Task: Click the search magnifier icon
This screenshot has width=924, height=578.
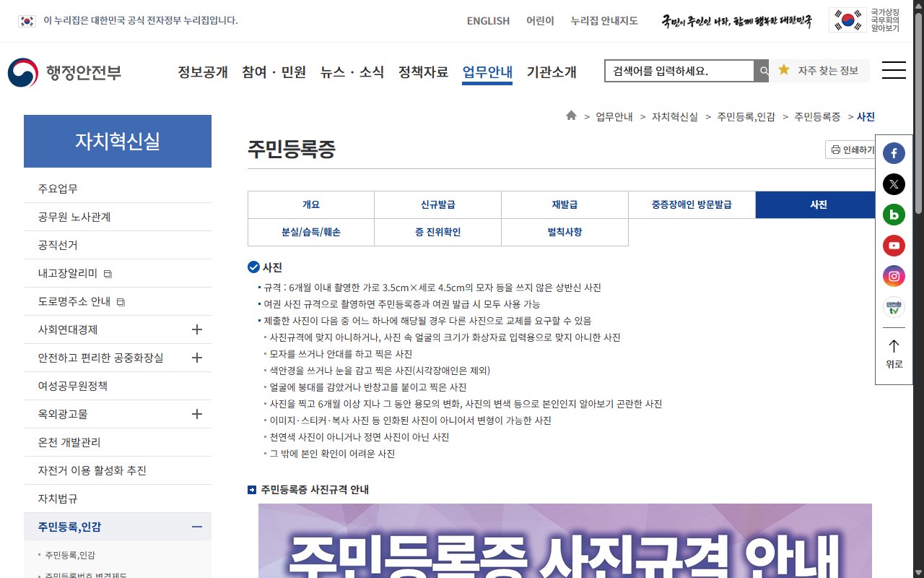Action: pyautogui.click(x=762, y=71)
